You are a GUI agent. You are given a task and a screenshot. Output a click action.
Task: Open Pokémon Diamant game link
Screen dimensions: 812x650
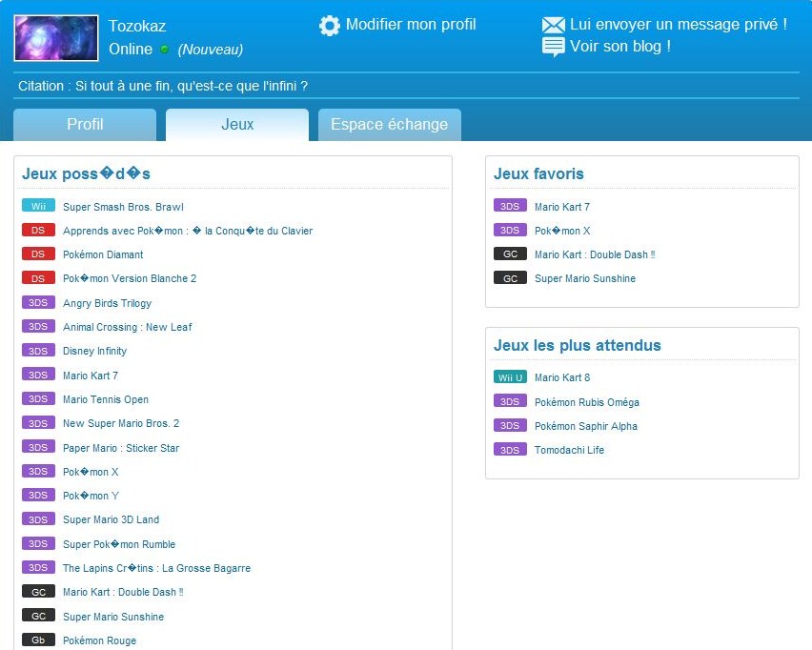(x=103, y=254)
